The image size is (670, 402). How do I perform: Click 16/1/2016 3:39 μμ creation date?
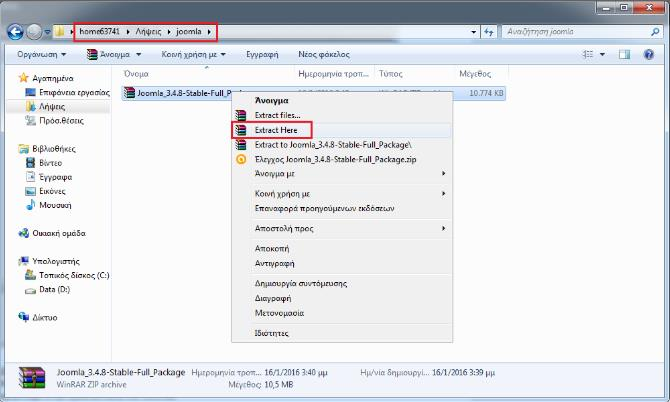463,373
